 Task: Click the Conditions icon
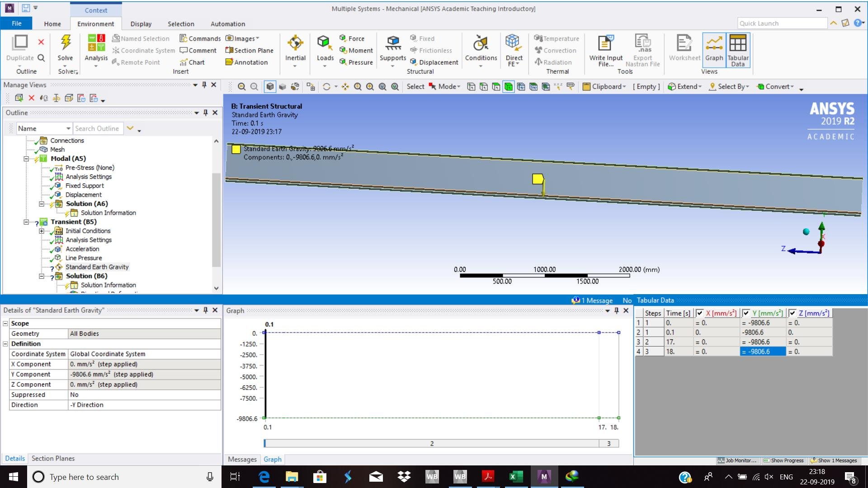pyautogui.click(x=481, y=43)
